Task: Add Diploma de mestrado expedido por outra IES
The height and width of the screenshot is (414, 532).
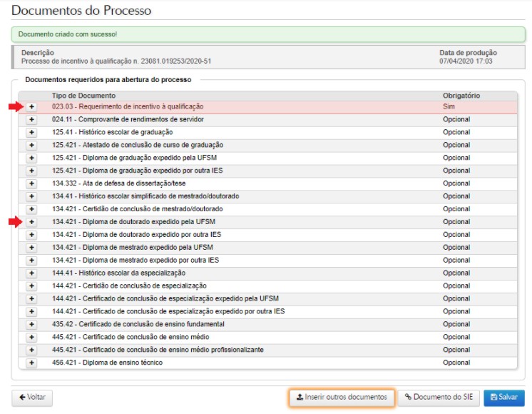Action: 31,261
